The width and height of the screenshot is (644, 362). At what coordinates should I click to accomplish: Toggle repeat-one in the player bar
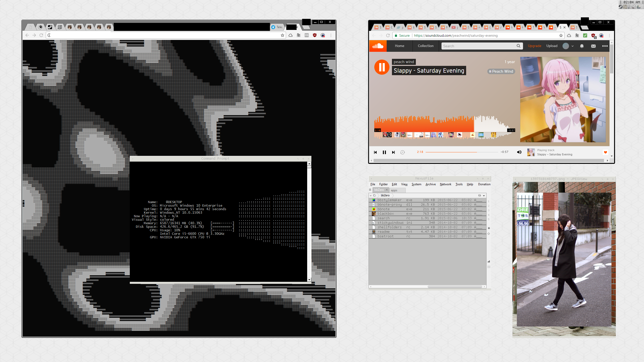click(403, 152)
